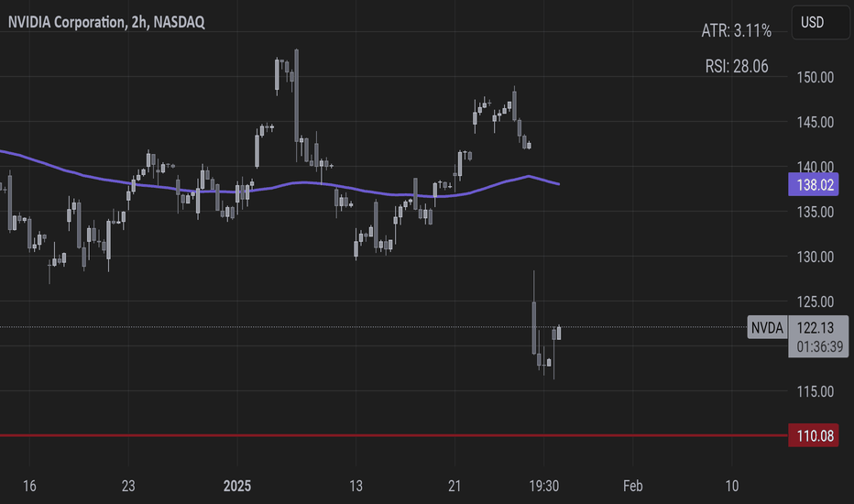The height and width of the screenshot is (504, 854).
Task: Click the NVIDIA Corporation, 2h, NASDAQ title
Action: (x=106, y=22)
